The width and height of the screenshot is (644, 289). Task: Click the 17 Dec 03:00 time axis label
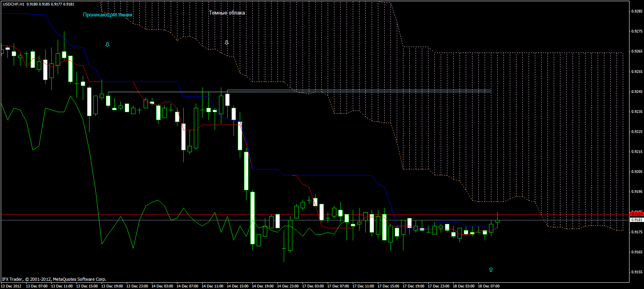pos(313,286)
